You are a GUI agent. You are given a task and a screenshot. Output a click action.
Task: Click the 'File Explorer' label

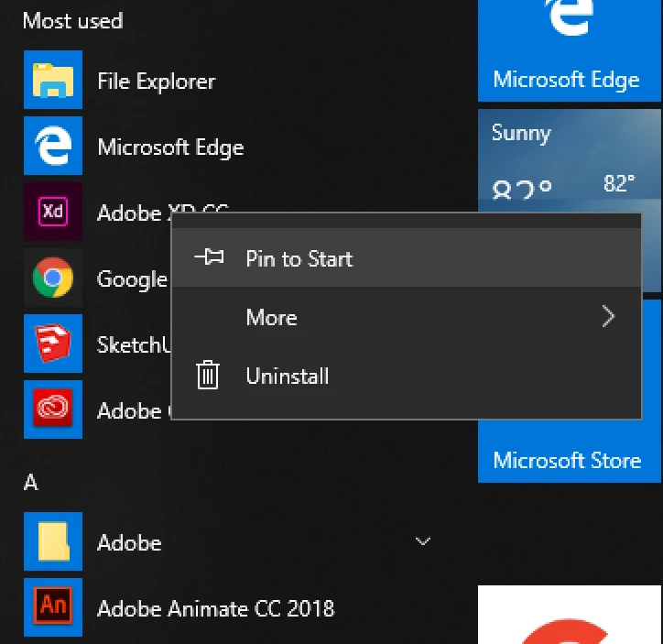[157, 82]
